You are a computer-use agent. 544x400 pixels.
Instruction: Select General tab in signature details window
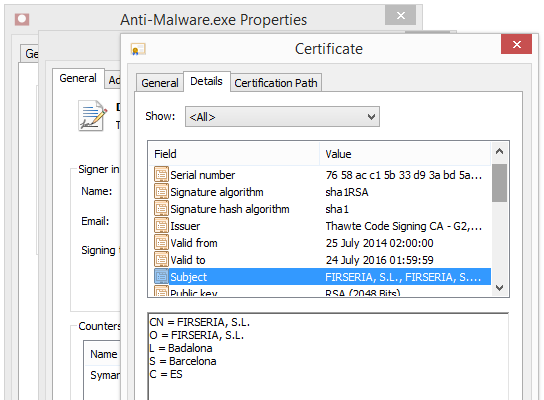(x=78, y=78)
